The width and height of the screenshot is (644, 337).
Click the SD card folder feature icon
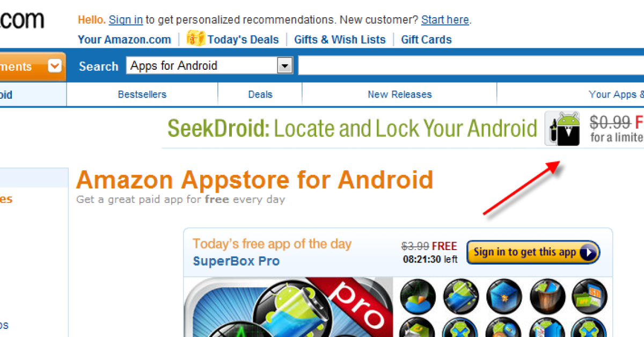coord(589,297)
